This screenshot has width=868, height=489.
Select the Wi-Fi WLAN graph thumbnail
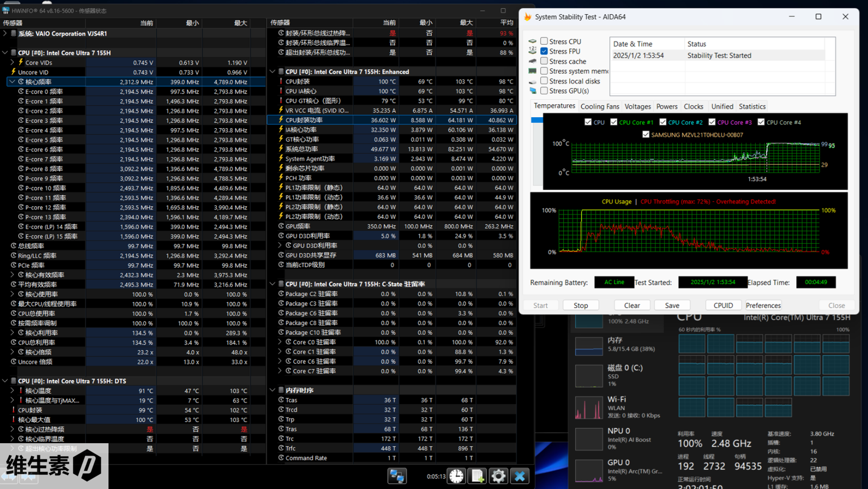click(x=589, y=407)
